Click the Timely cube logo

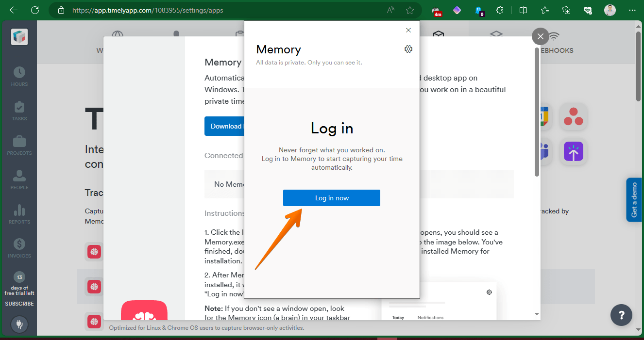click(19, 37)
